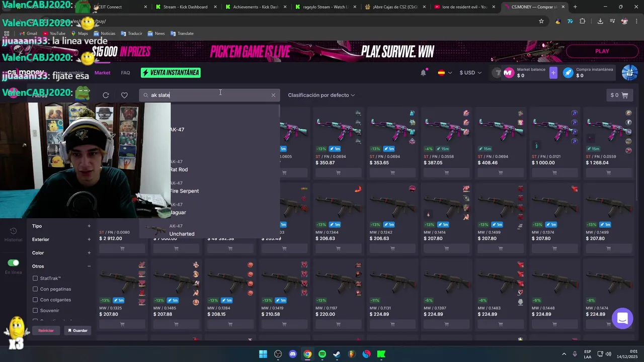Open the Traducir bookmark

click(131, 33)
